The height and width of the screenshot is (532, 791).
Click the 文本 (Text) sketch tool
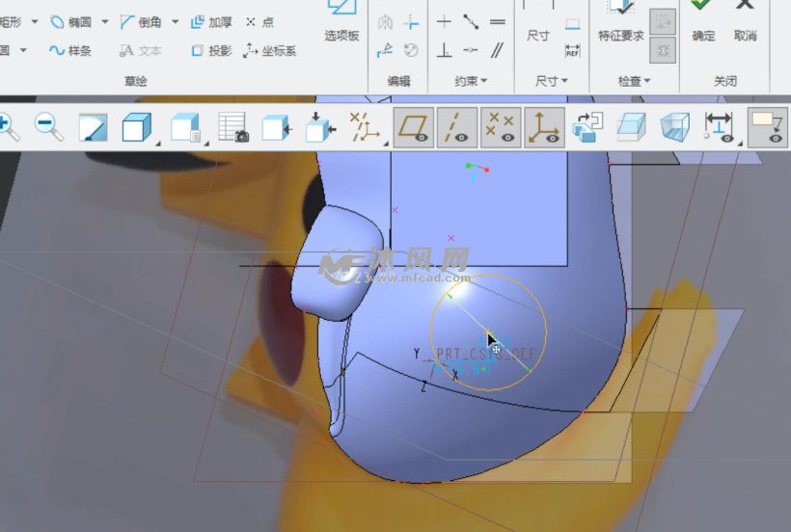click(141, 50)
